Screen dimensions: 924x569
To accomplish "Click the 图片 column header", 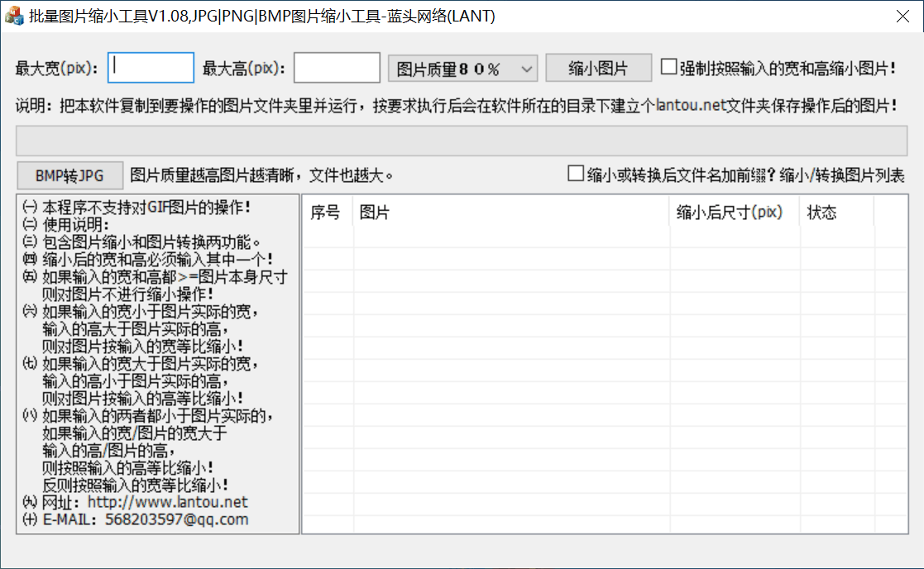I will click(x=511, y=213).
